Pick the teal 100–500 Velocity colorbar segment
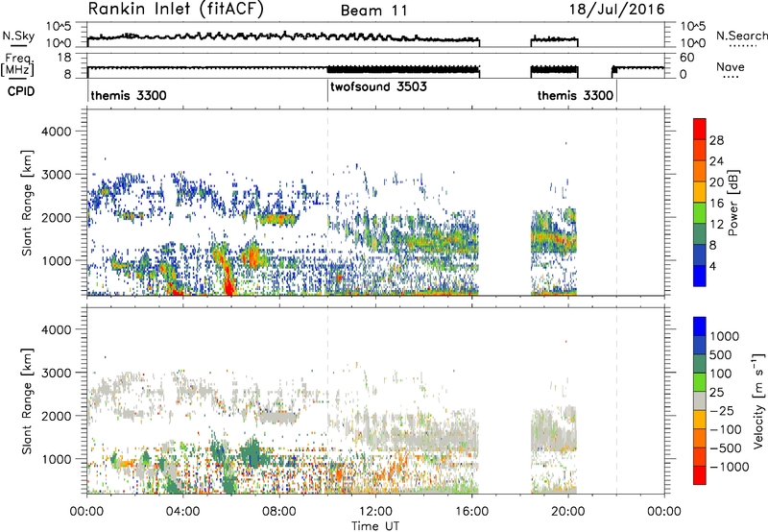 (x=700, y=364)
